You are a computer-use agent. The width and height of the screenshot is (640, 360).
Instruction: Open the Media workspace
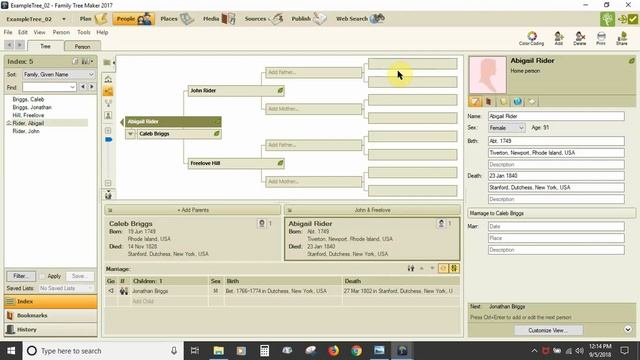219,19
